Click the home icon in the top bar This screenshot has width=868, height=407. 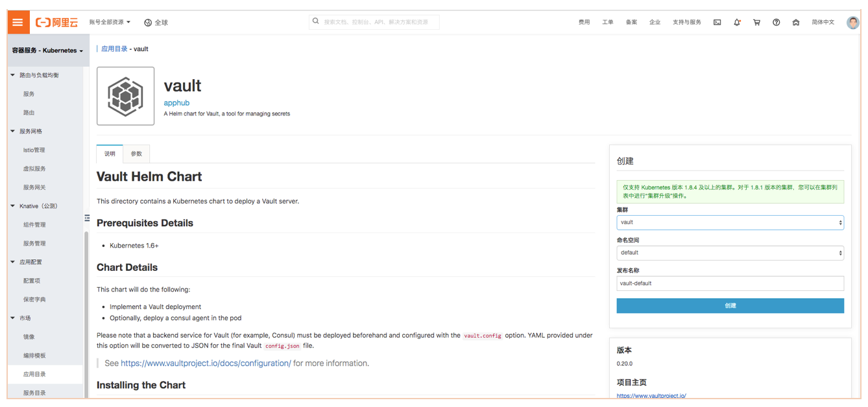[796, 21]
